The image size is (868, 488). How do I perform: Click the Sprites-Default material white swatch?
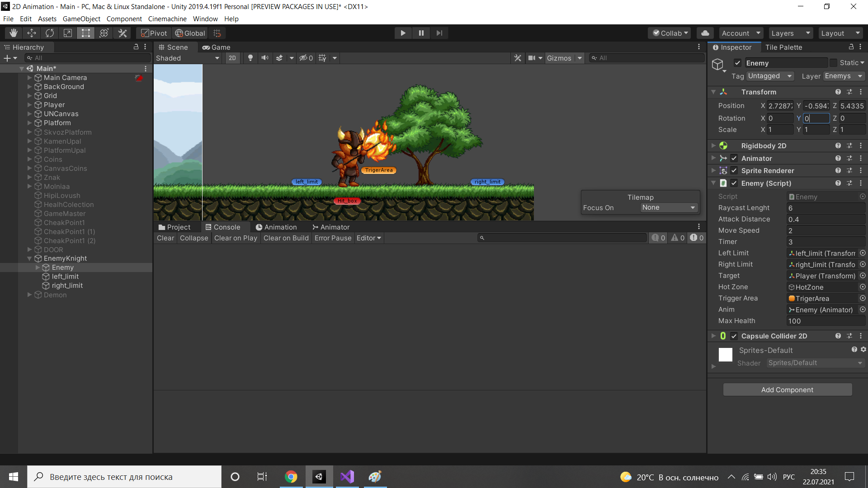point(725,355)
